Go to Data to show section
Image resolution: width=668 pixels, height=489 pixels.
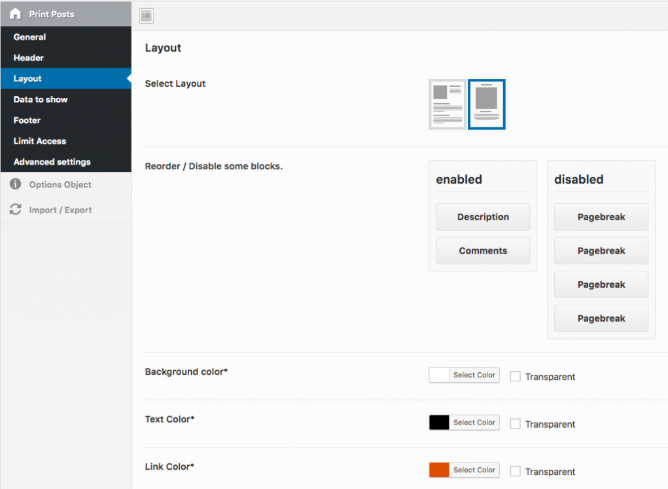[x=66, y=100]
